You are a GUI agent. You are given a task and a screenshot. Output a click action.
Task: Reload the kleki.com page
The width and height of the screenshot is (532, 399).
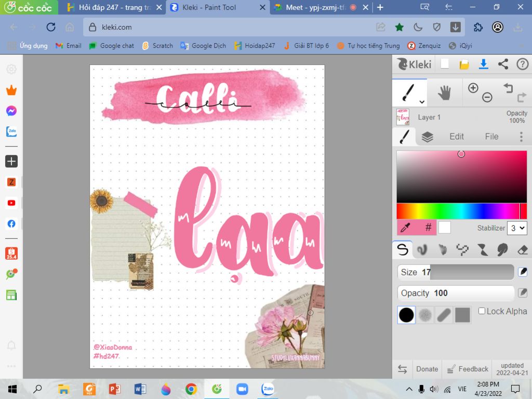point(51,27)
